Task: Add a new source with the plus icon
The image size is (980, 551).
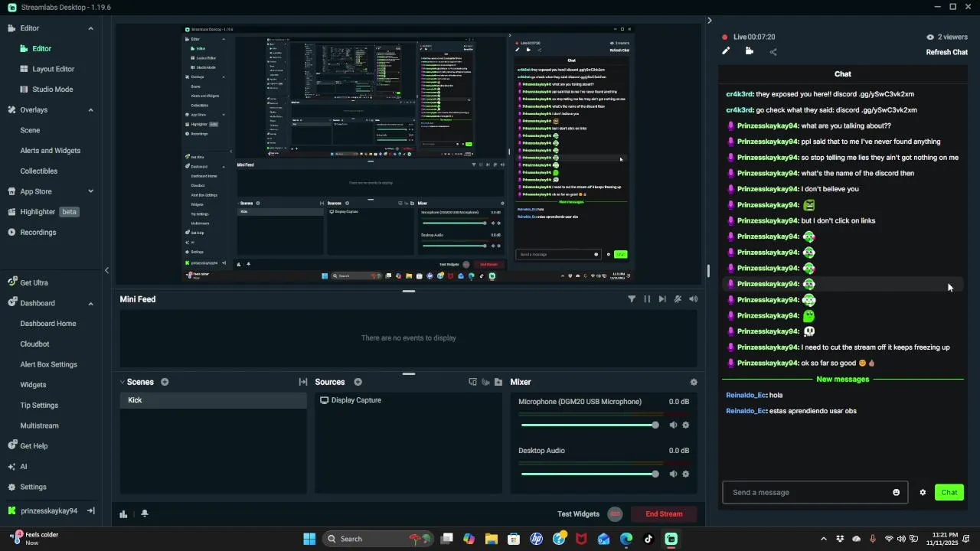Action: coord(358,382)
